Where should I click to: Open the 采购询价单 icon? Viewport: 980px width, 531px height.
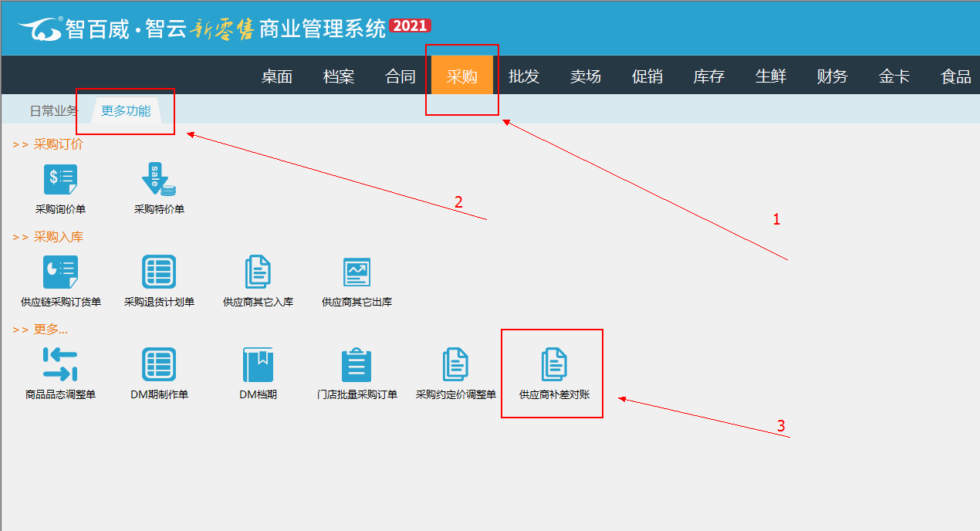(60, 180)
